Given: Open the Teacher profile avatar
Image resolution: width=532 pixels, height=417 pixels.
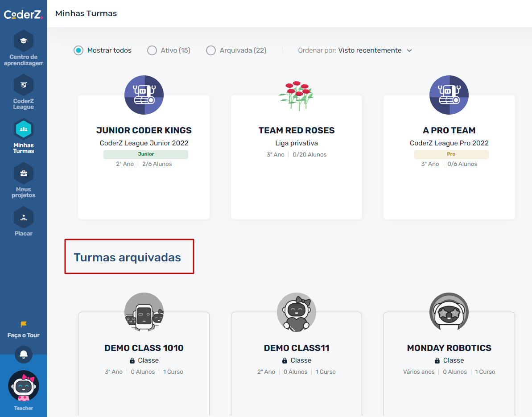Looking at the screenshot, I should coord(23,386).
